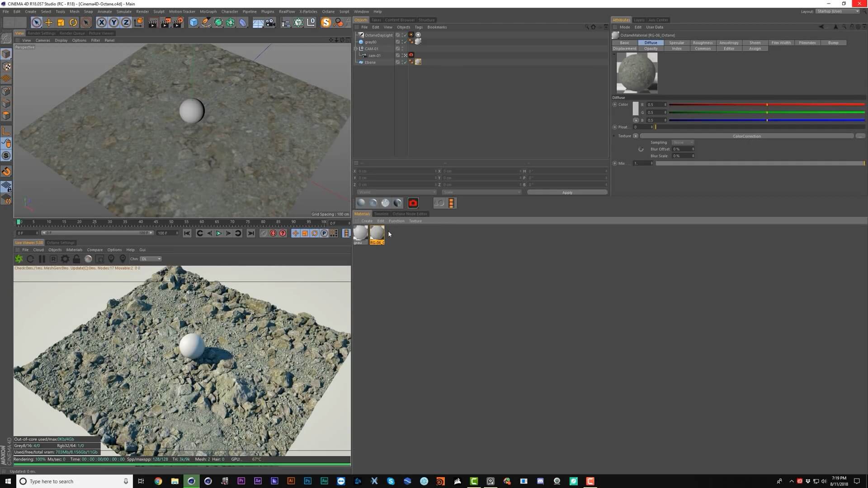
Task: Select Mix radio button in Diffuse
Action: [x=614, y=163]
